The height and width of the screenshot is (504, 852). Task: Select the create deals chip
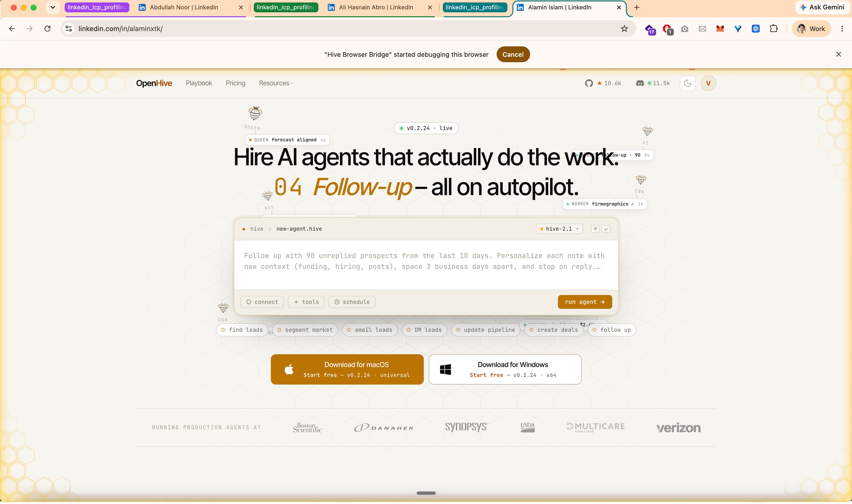(x=553, y=330)
